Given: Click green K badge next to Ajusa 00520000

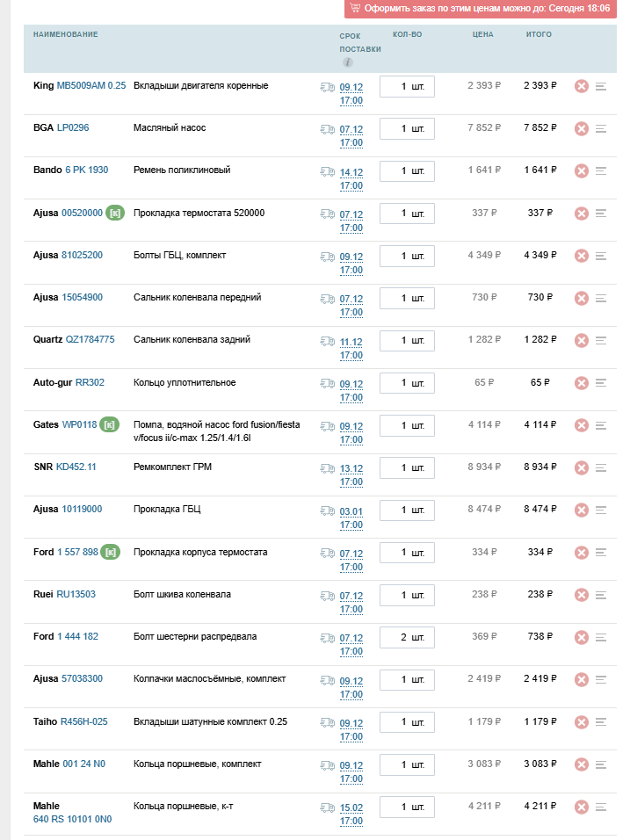Looking at the screenshot, I should tap(114, 214).
